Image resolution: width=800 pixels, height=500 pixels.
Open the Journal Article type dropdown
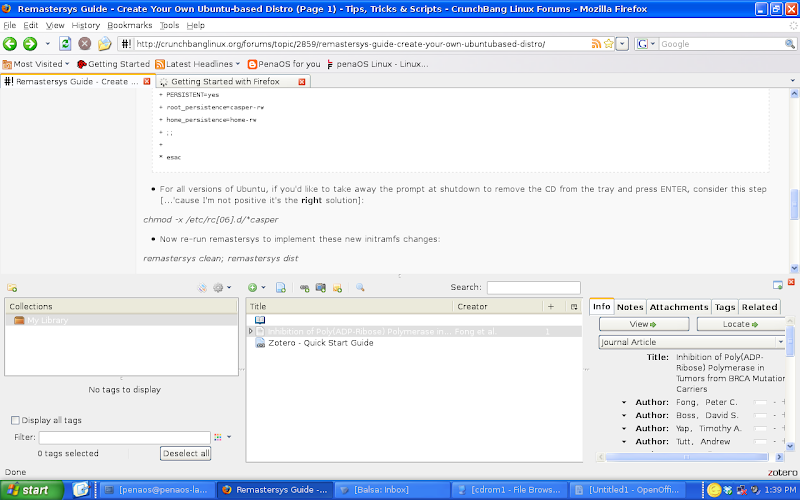point(780,342)
